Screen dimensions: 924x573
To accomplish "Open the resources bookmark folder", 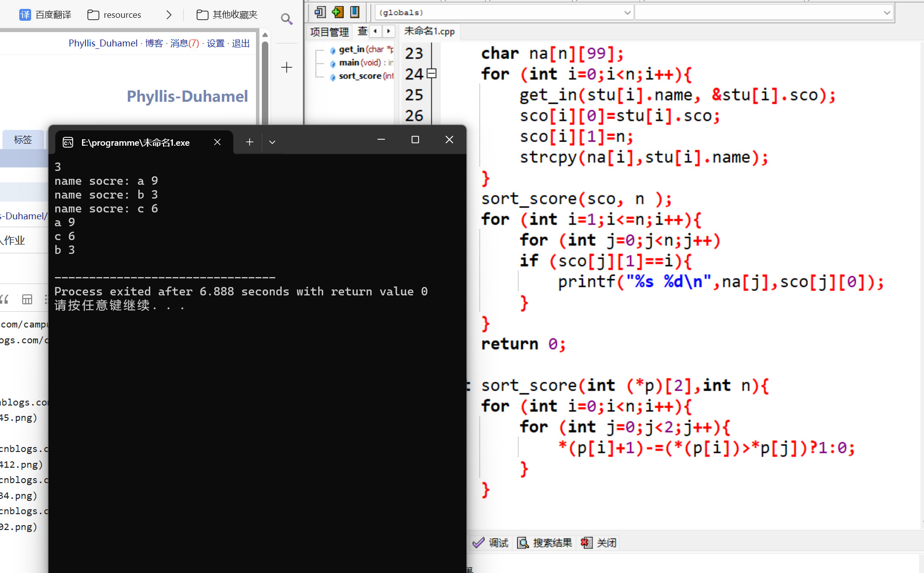I will tap(114, 15).
